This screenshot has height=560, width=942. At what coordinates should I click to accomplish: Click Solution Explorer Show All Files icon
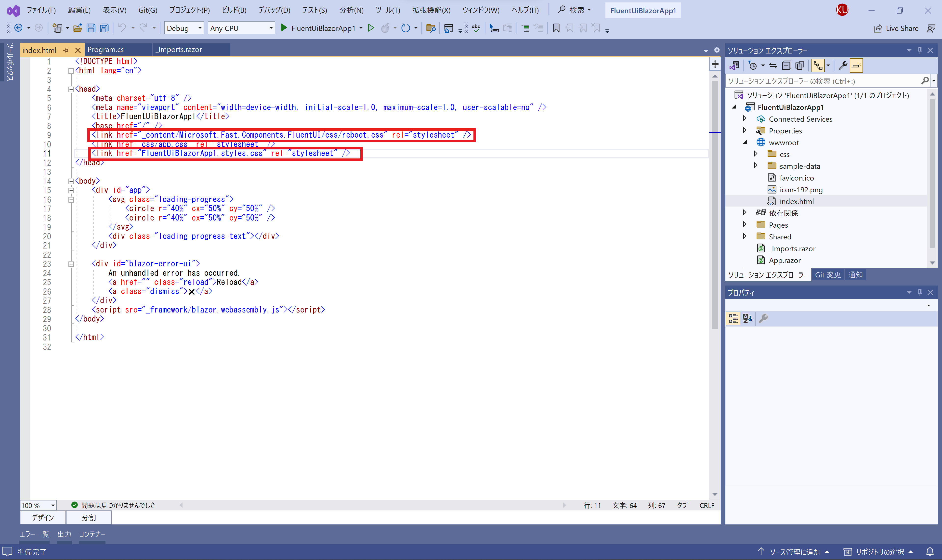800,66
